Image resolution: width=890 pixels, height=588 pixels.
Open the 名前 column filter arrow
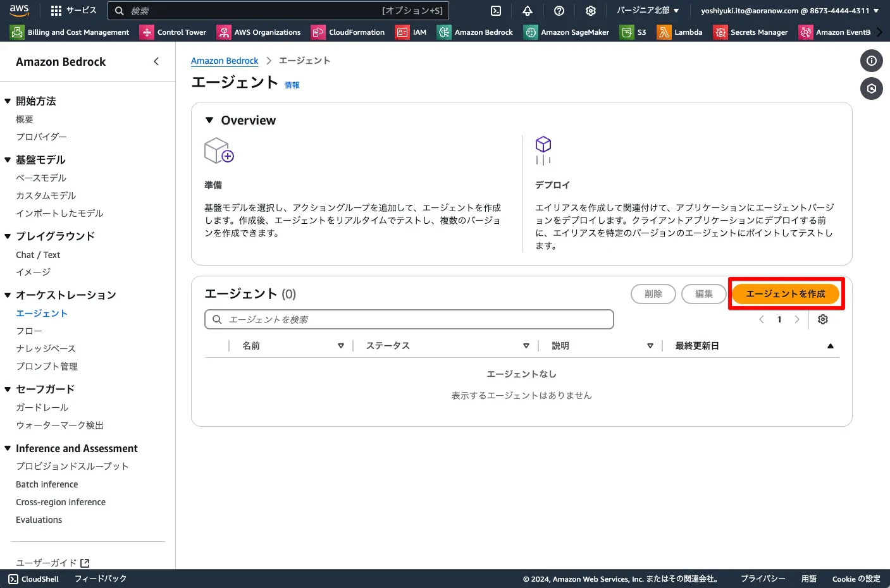341,346
